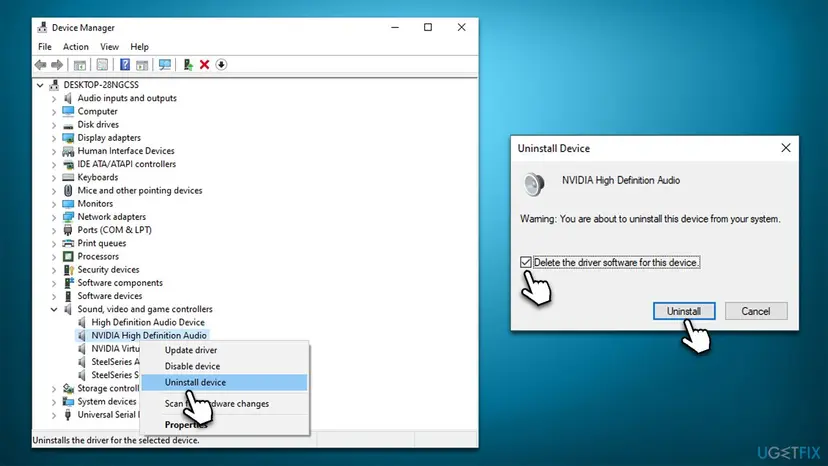
Task: Click the Update device driver green arrow icon
Action: click(187, 64)
